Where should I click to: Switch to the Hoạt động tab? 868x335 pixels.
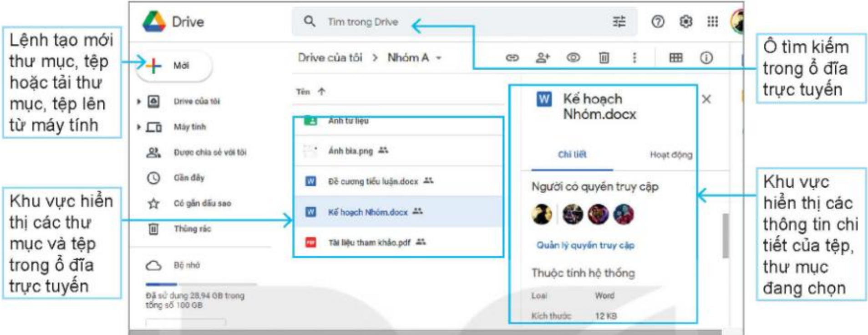671,155
